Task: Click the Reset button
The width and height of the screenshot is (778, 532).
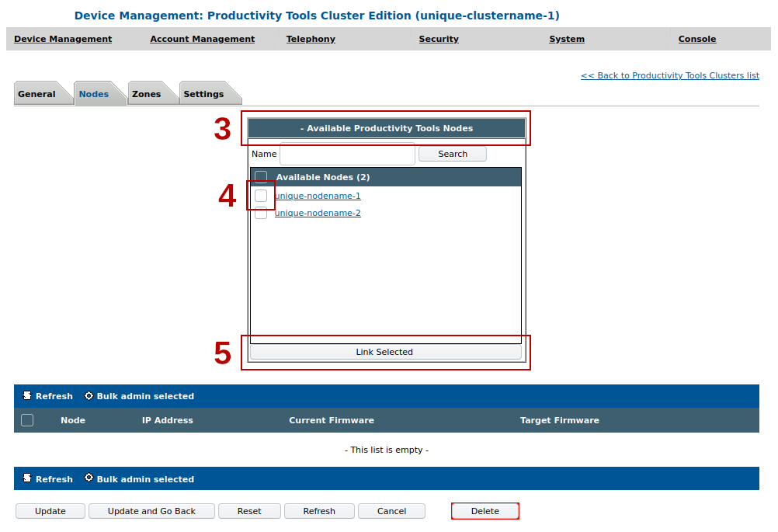Action: click(249, 511)
